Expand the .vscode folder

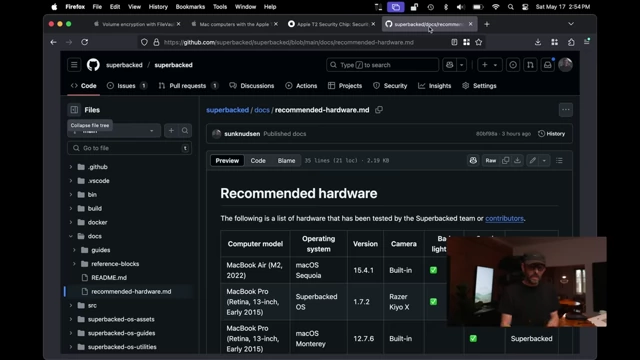71,181
